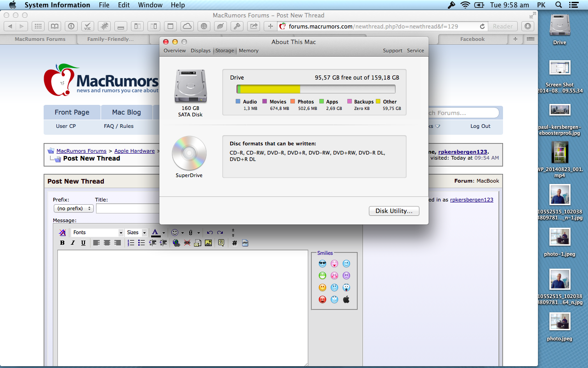
Task: Click the Drive storage usage bar
Action: tap(316, 89)
